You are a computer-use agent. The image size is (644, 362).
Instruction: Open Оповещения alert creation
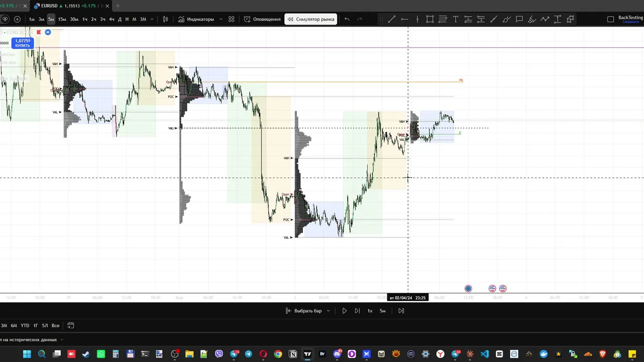pos(262,19)
